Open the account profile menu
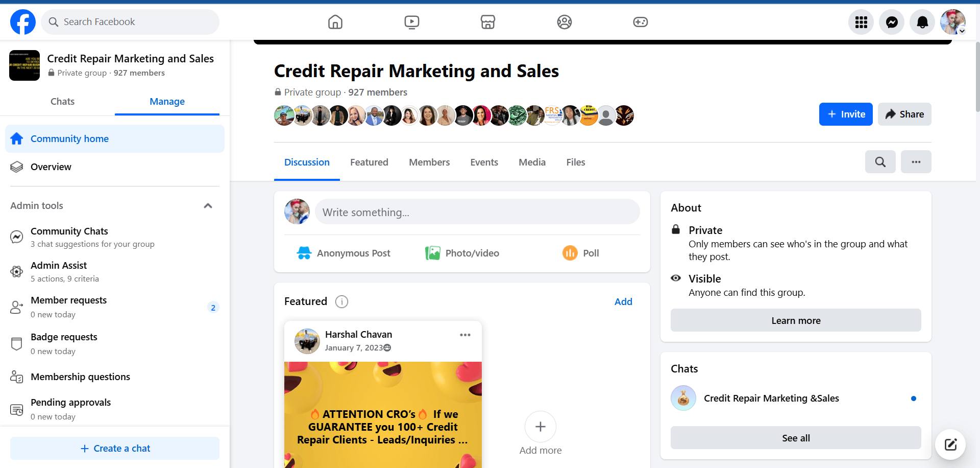This screenshot has width=980, height=468. click(953, 22)
